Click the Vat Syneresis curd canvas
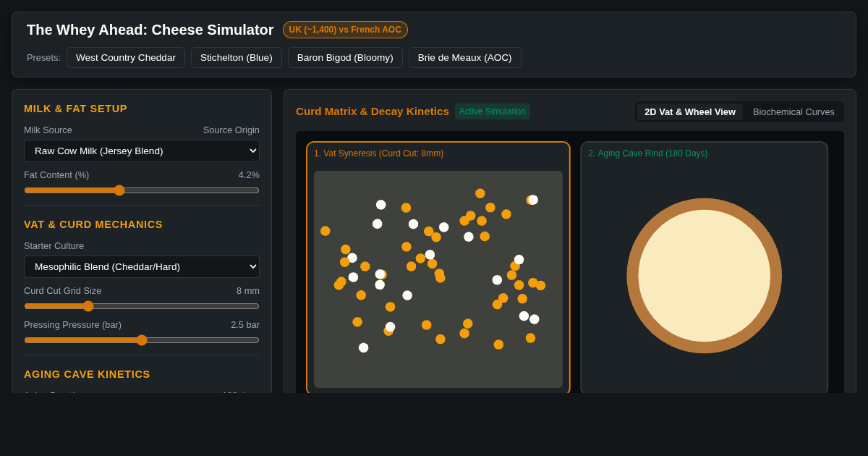868x456 pixels. pos(438,279)
